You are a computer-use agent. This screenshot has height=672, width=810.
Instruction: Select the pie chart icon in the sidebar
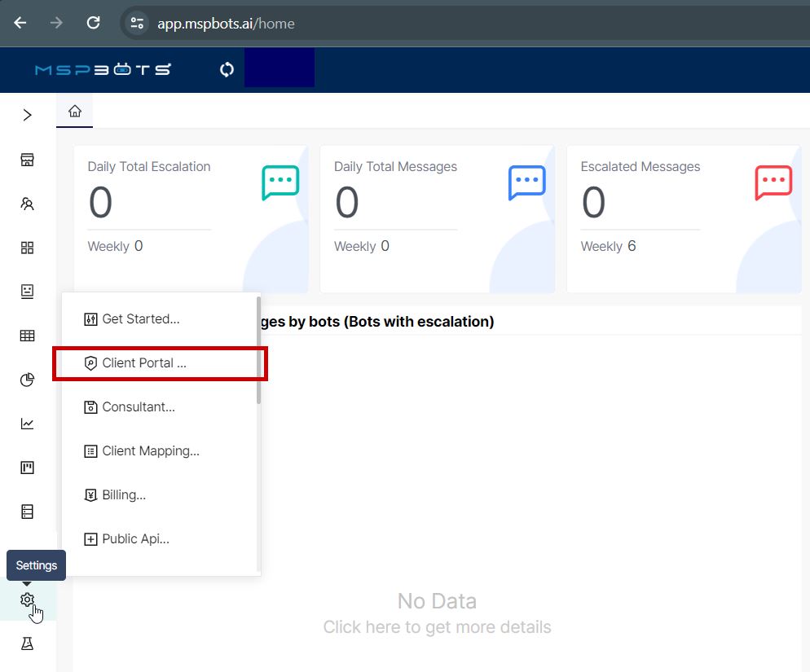(x=28, y=380)
